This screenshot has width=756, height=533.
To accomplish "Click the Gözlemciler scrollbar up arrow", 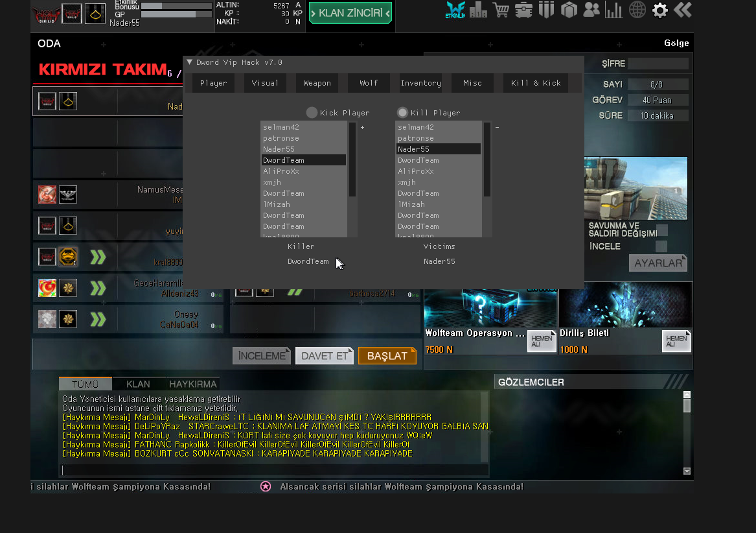I will pyautogui.click(x=687, y=394).
